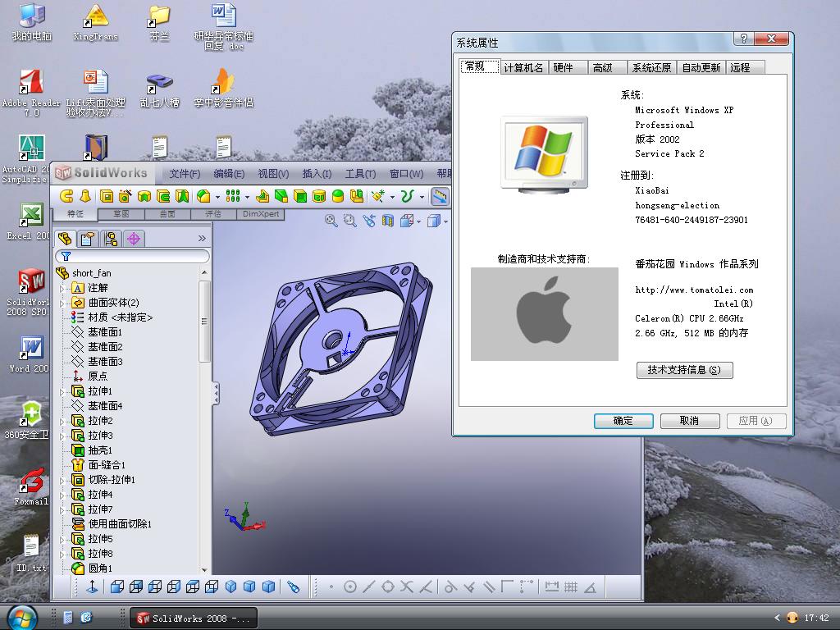Open the Fillet dropdown arrow
The height and width of the screenshot is (630, 840).
click(x=217, y=197)
